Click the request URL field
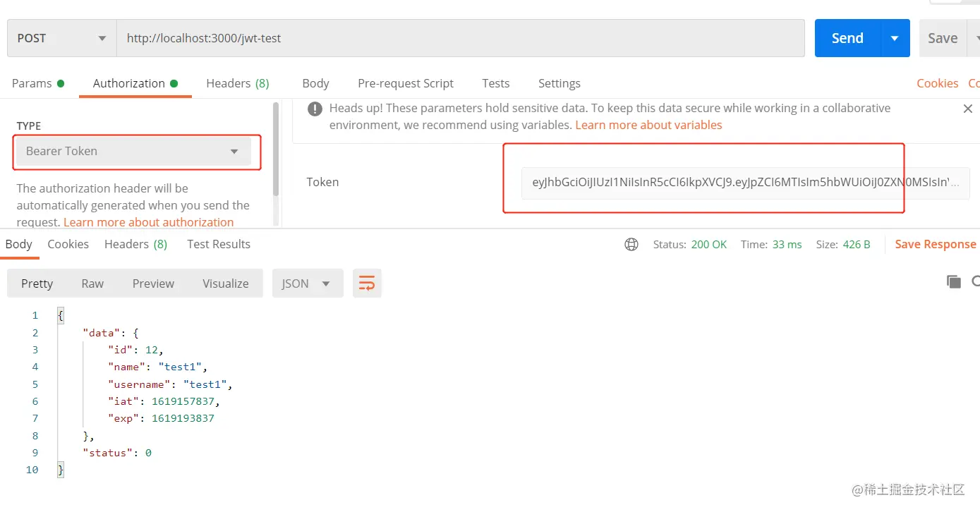 point(460,38)
